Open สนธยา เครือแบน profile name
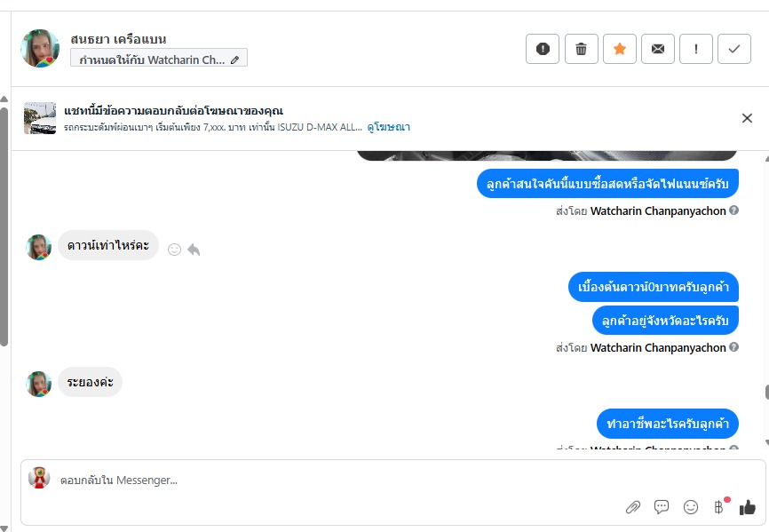 click(x=119, y=39)
